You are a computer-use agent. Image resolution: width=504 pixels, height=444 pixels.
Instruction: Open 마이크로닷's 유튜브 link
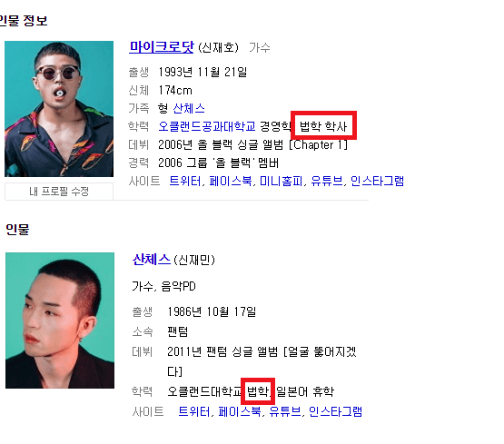tap(327, 182)
